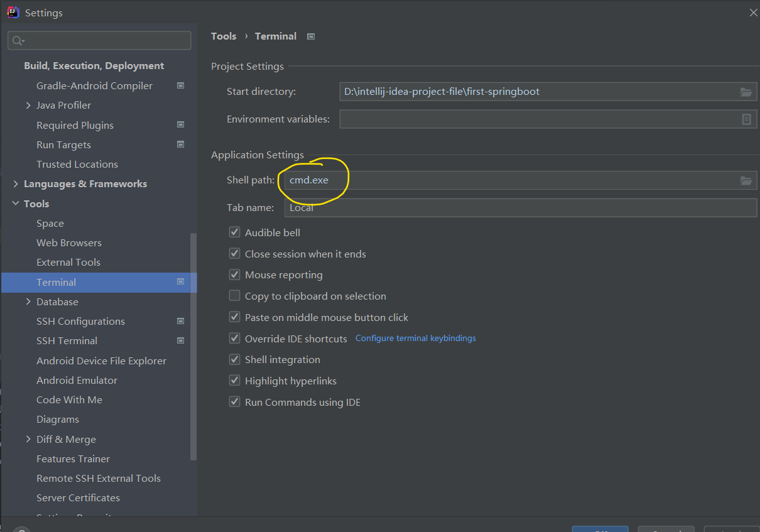Click the settings search field

pos(99,41)
